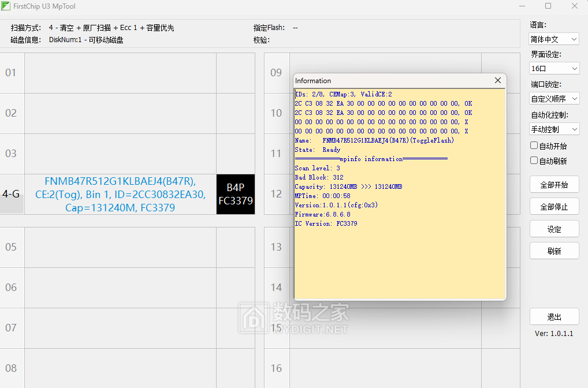Select port slot 01
588x388 pixels.
coord(12,73)
